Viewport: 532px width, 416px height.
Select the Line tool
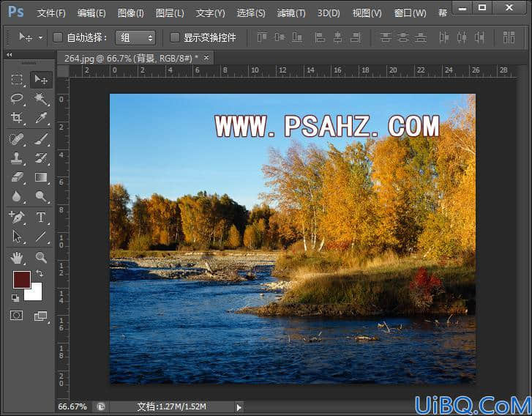pos(42,237)
